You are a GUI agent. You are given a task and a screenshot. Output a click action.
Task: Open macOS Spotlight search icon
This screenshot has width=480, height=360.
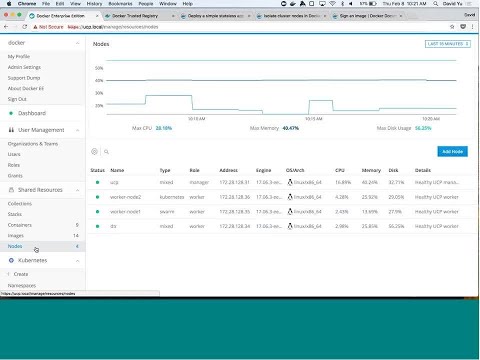click(x=435, y=4)
